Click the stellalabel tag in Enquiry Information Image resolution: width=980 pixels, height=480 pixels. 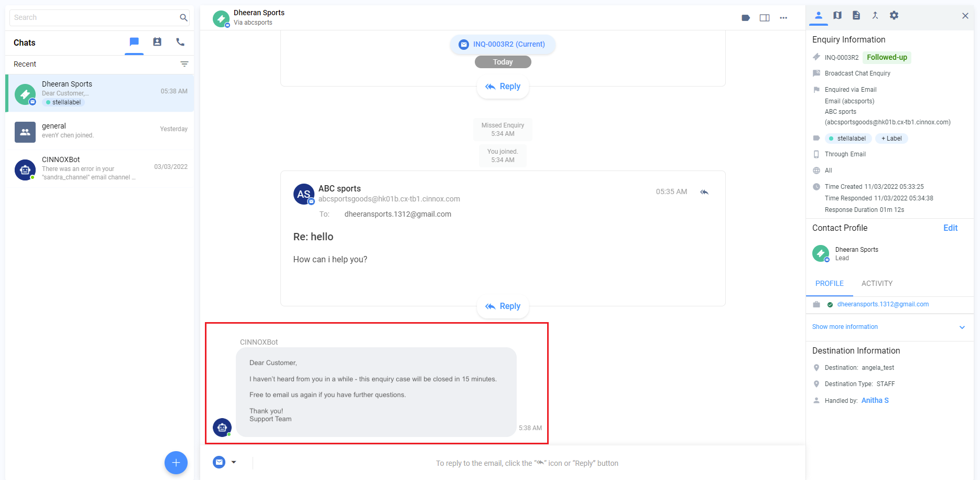click(x=848, y=138)
